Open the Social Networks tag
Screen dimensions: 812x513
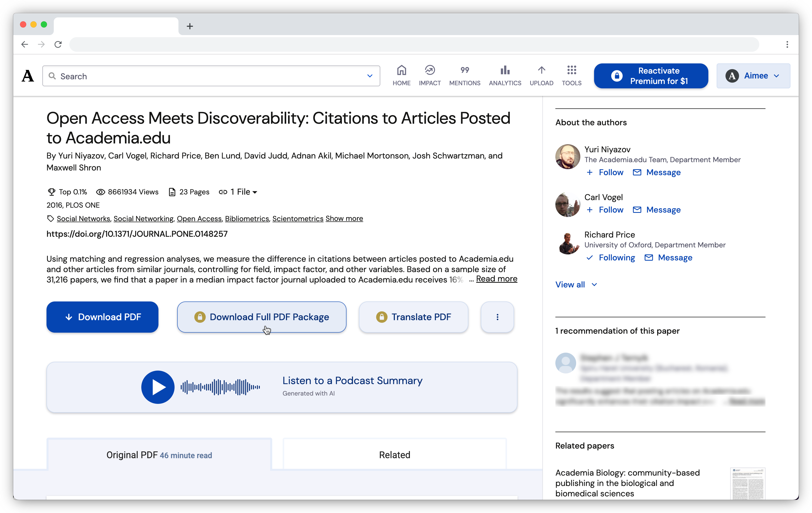pyautogui.click(x=83, y=219)
